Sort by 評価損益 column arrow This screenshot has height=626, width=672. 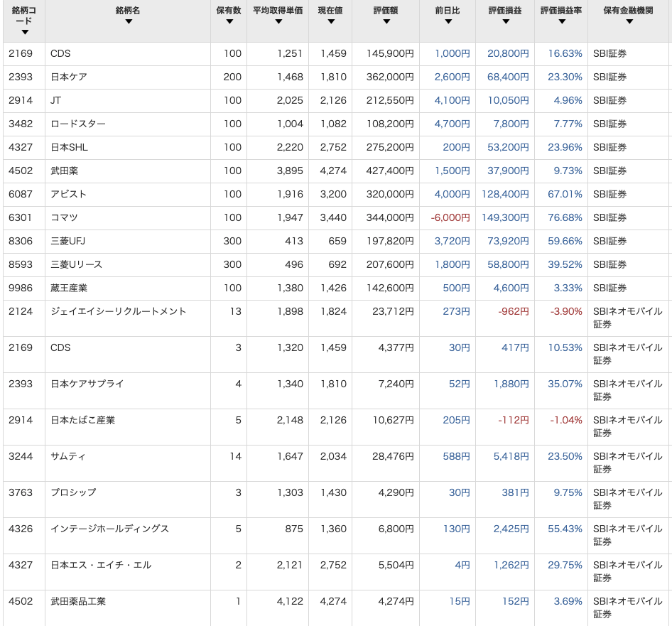(505, 21)
